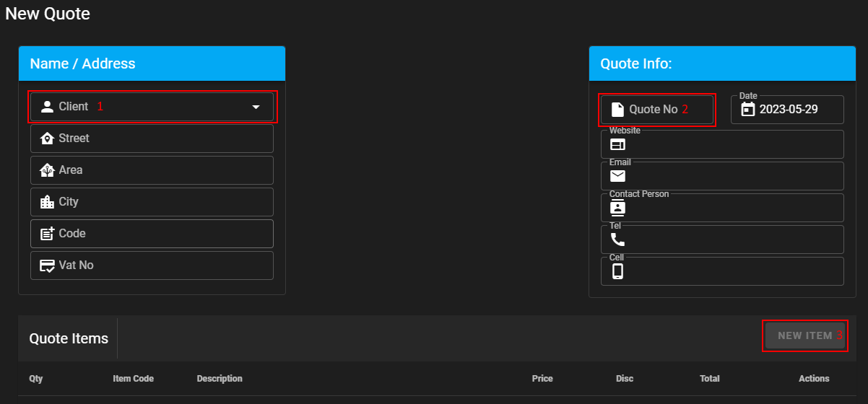Focus the Area input field
Viewport: 868px width, 404px height.
pos(166,170)
